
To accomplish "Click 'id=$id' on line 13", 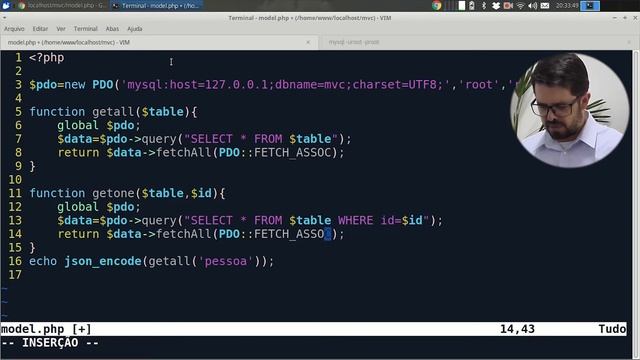I will point(401,220).
